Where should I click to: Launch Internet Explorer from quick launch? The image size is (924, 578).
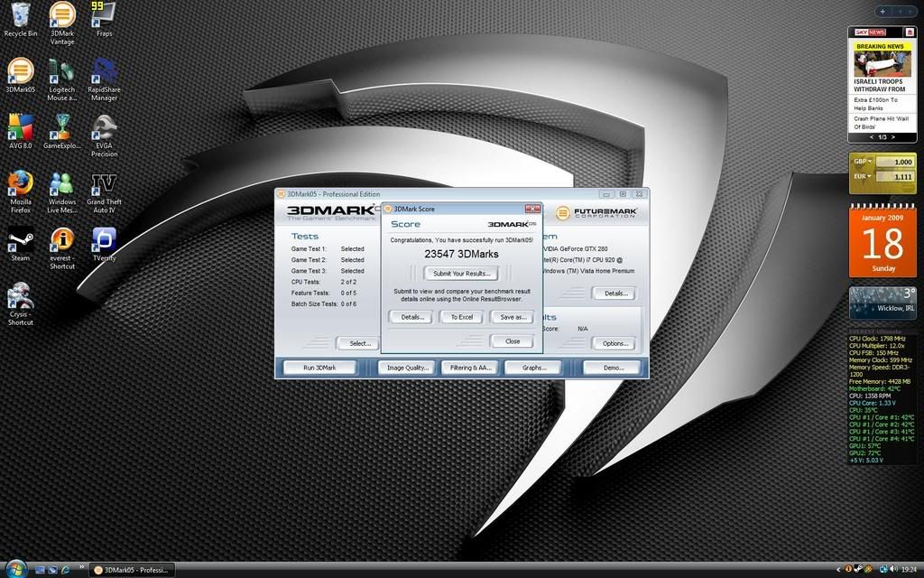click(x=65, y=570)
